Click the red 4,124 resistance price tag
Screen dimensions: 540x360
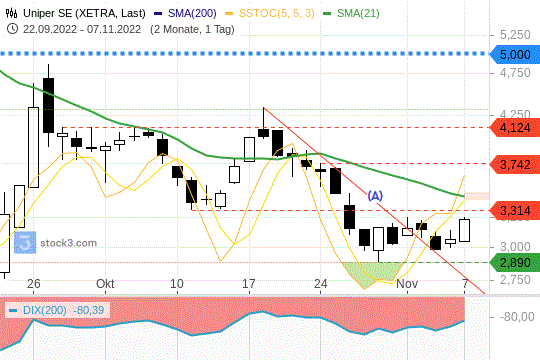[x=515, y=128]
